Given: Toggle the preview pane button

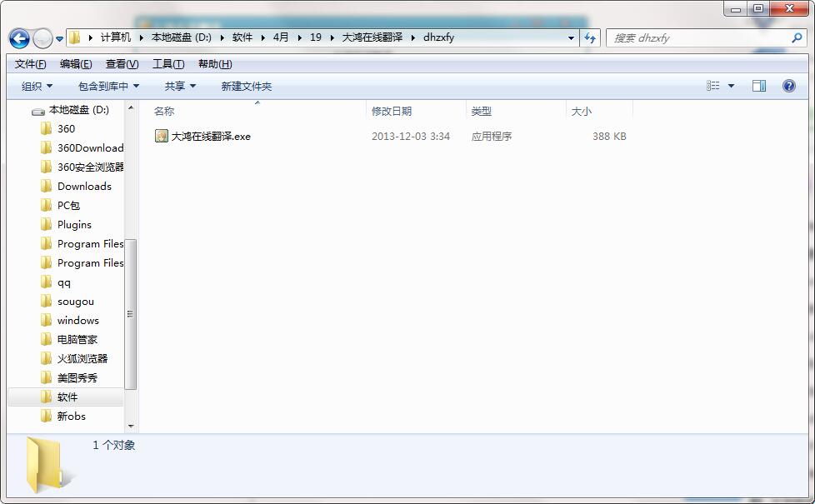Looking at the screenshot, I should [x=758, y=86].
